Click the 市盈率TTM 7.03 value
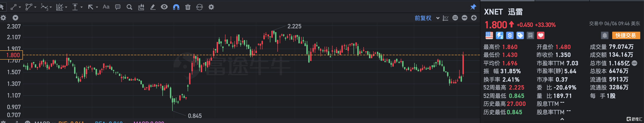Screen dimensions: 644x123 572,63
